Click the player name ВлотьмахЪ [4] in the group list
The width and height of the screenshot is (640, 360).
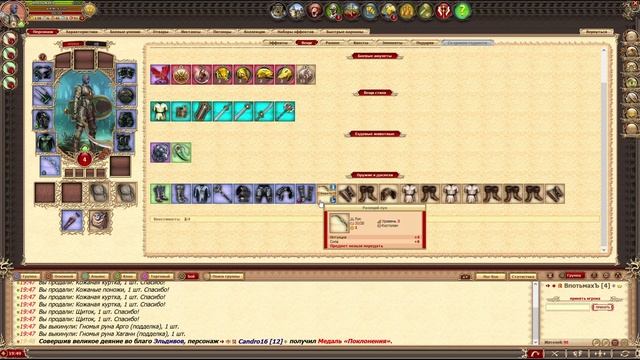coord(587,286)
